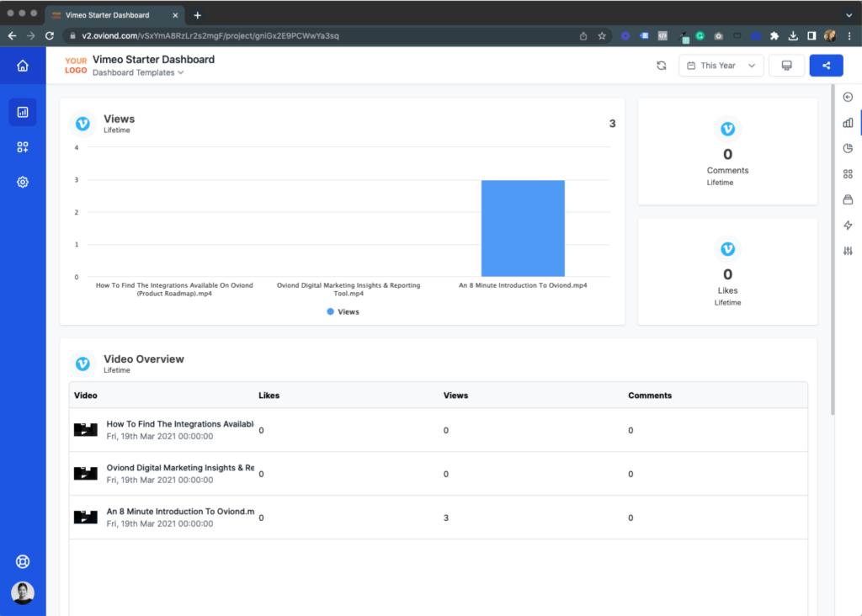Open the add widgets grid icon in sidebar
Screen dimensions: 862x616
(23, 147)
